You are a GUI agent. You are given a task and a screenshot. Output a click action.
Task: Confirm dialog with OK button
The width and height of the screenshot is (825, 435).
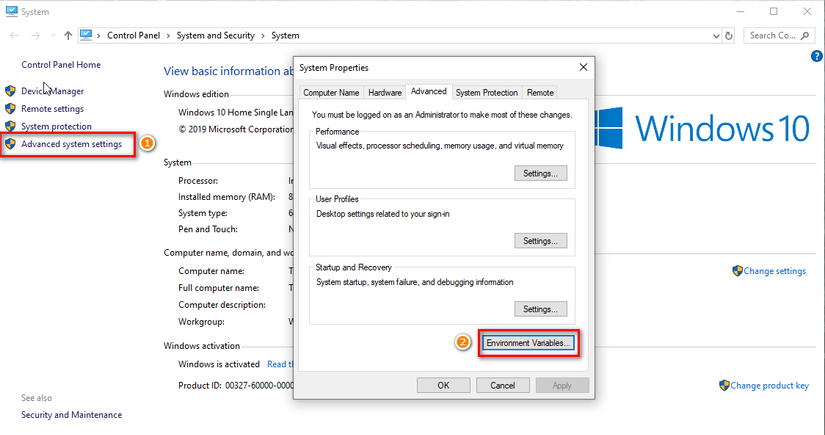click(444, 386)
